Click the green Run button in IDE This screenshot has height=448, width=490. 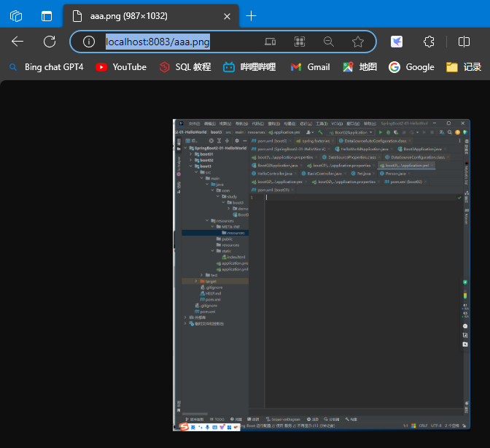coord(381,133)
